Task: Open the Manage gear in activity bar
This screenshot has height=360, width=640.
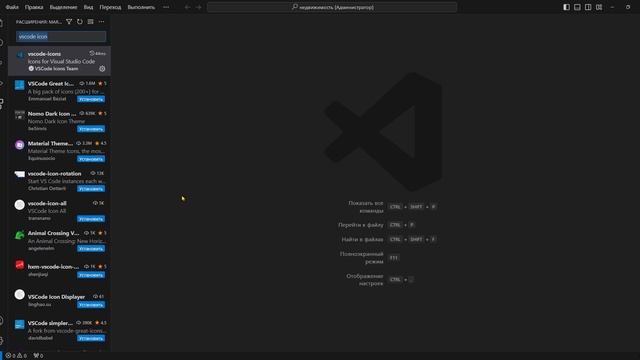Action: coord(2,340)
